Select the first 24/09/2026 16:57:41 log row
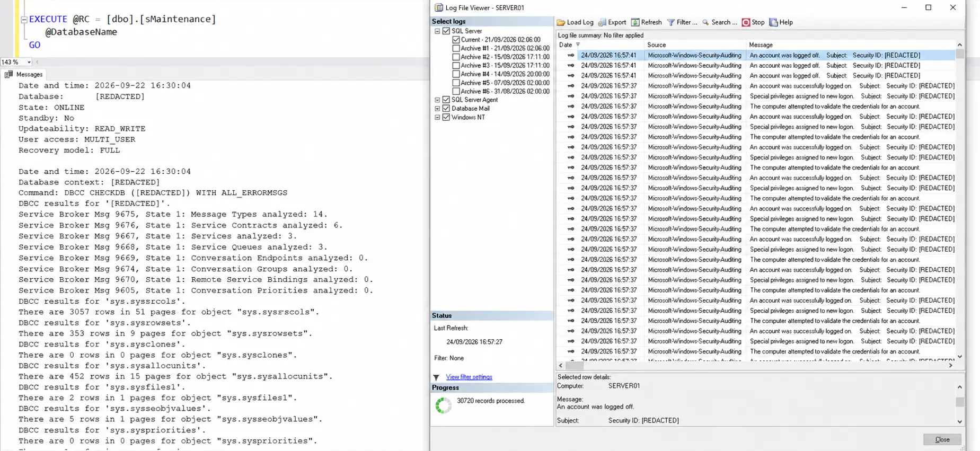Viewport: 980px width, 451px height. [x=757, y=55]
